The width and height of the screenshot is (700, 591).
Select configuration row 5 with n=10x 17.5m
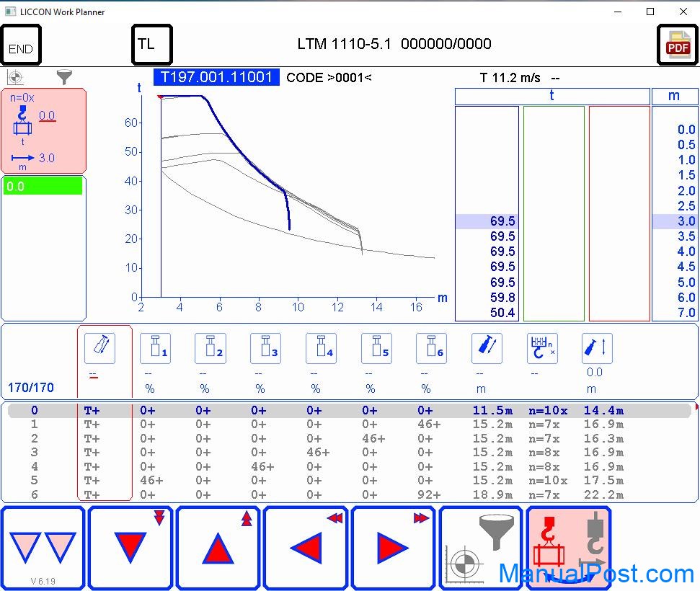350,481
